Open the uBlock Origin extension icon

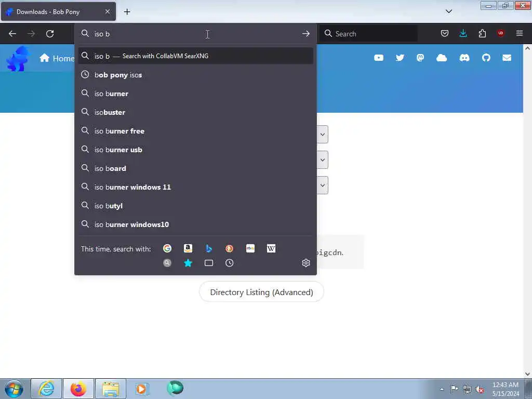tap(500, 33)
